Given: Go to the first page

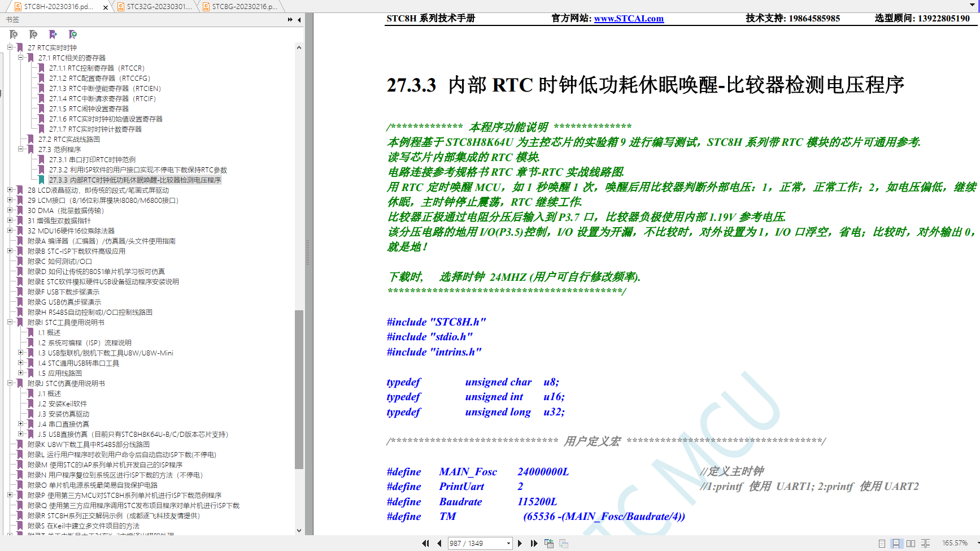Looking at the screenshot, I should (x=426, y=543).
